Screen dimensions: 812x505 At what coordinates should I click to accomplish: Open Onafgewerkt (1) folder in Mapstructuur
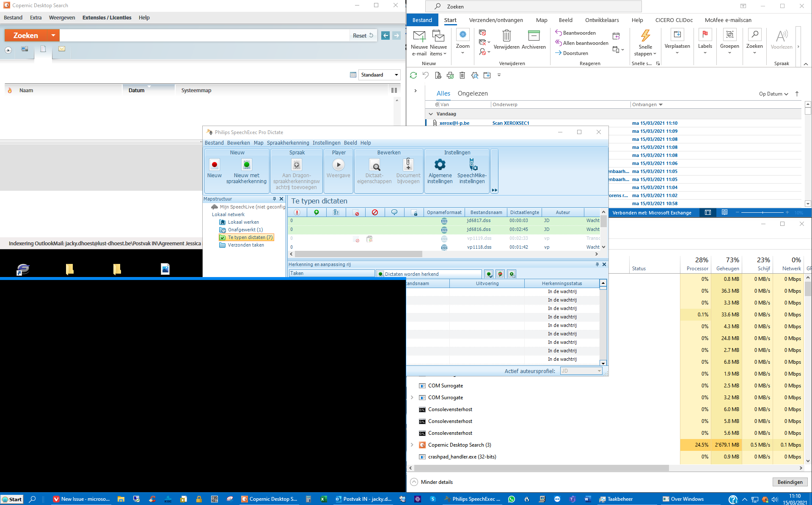[245, 230]
